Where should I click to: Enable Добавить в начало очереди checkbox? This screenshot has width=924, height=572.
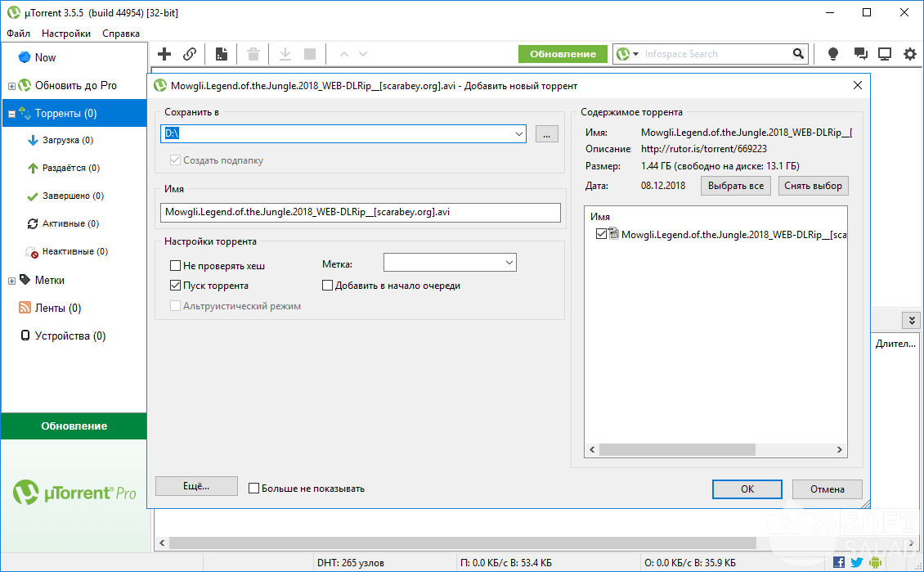pos(327,286)
